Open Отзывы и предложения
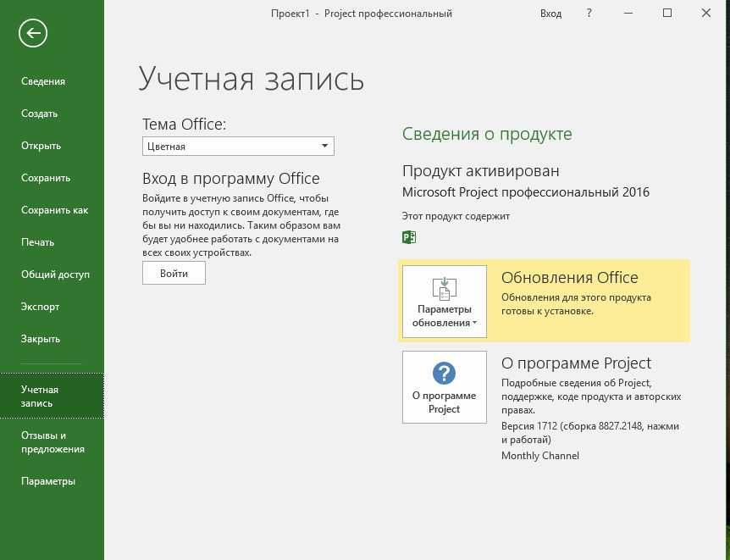The image size is (730, 560). 52,442
